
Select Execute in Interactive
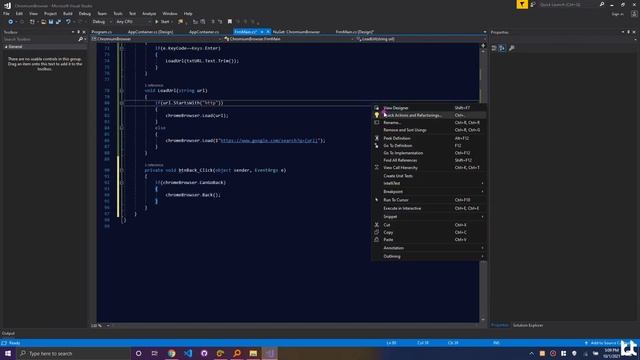(x=428, y=208)
